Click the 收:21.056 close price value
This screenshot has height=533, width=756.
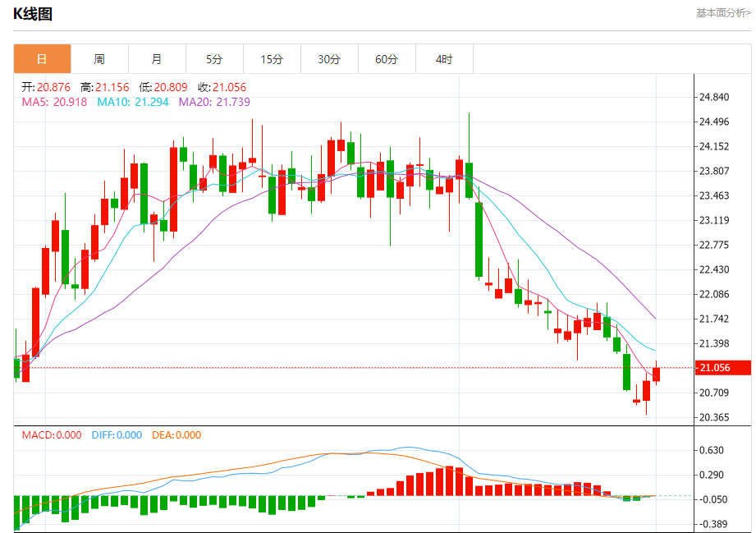click(222, 87)
